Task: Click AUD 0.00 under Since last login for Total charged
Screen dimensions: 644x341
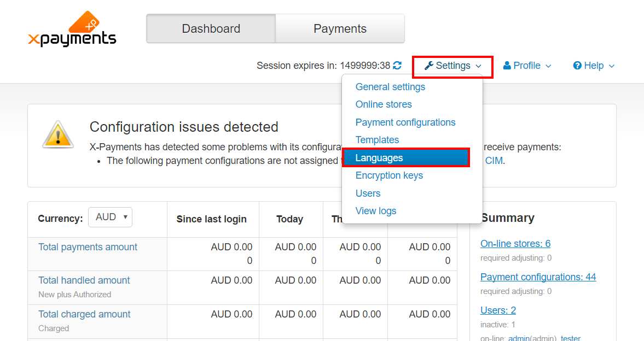Action: click(x=231, y=314)
